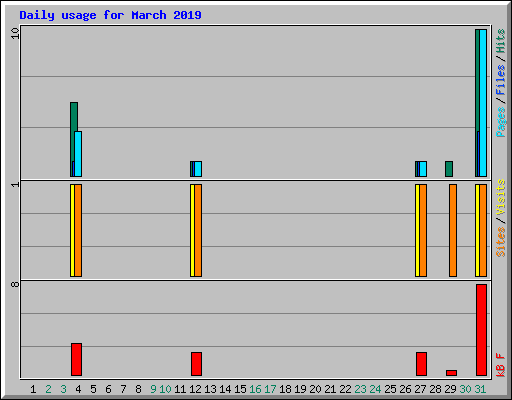The height and width of the screenshot is (400, 512).
Task: Click day label '25' on the x-axis
Action: 390,389
